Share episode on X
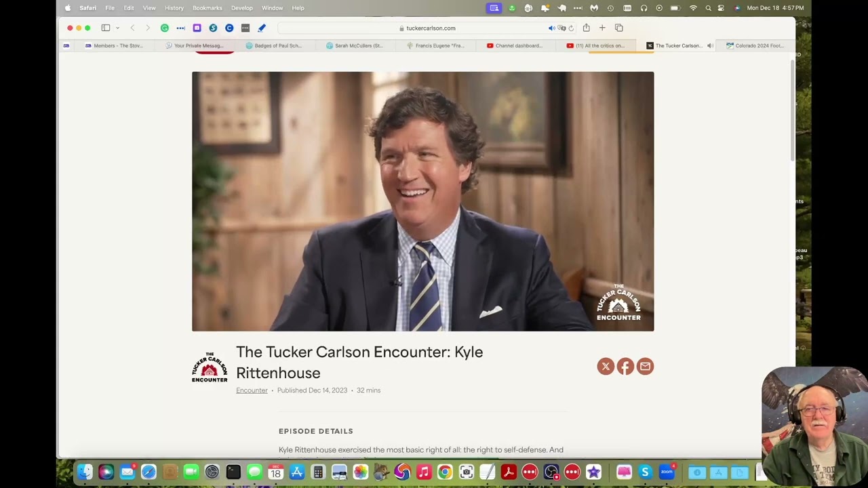The width and height of the screenshot is (868, 488). (x=606, y=367)
